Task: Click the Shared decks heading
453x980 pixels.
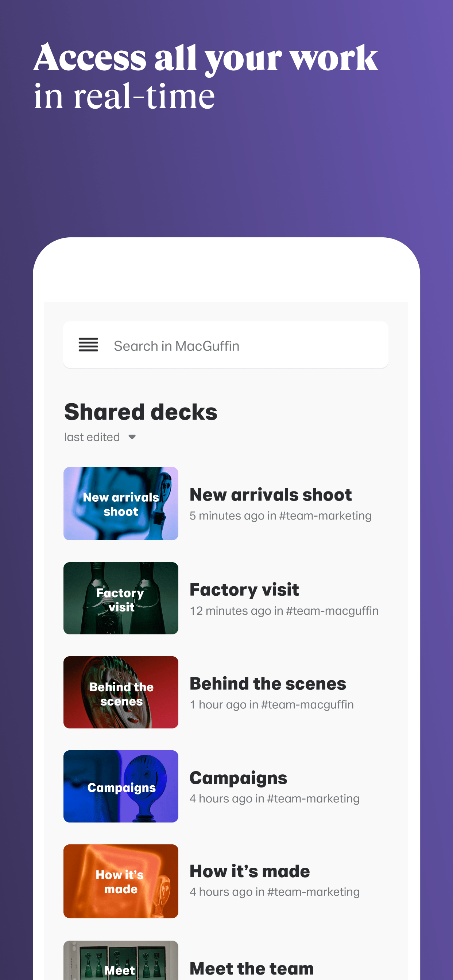Action: point(141,412)
